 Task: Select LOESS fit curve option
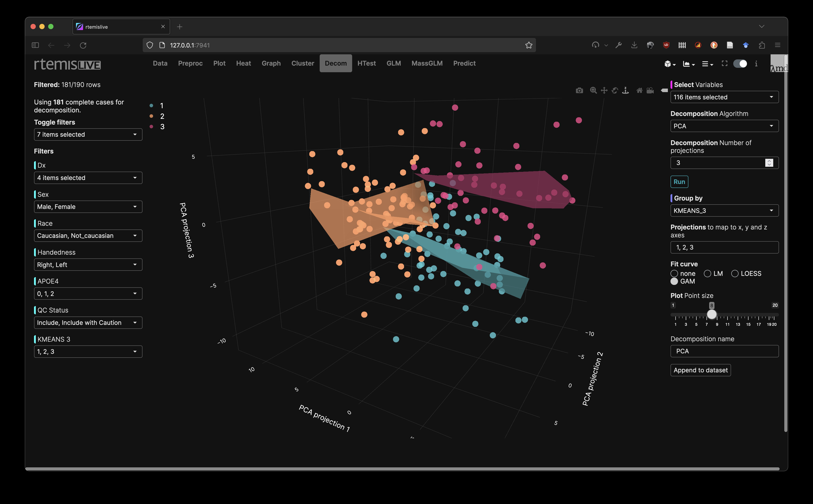tap(735, 274)
